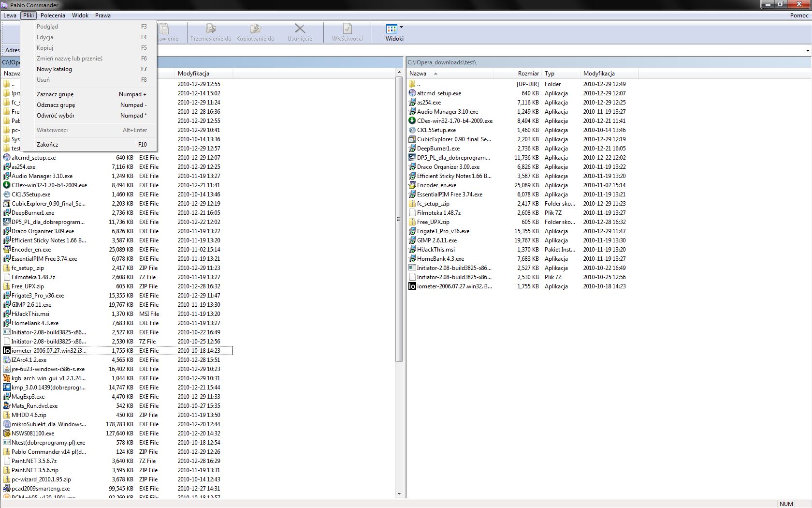Choose Odznacz grupę menu entry

click(89, 105)
